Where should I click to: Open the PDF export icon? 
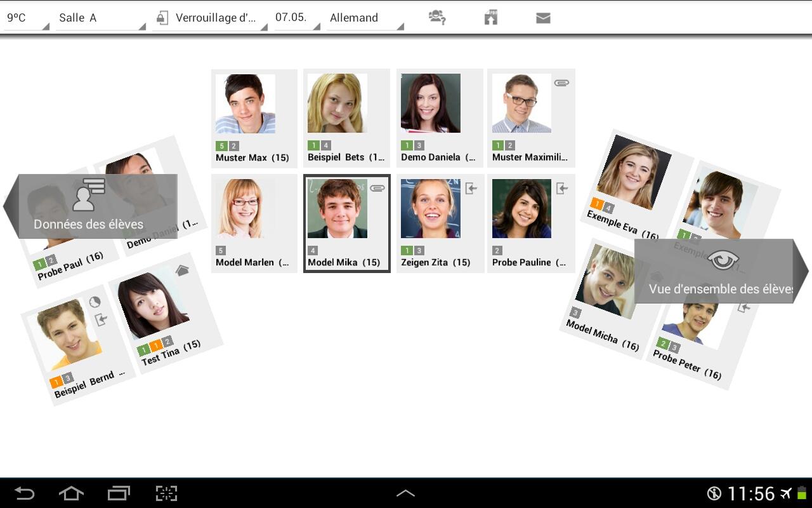point(491,18)
